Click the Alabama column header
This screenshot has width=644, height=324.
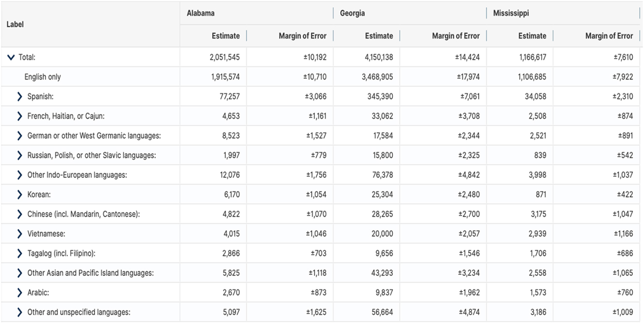coord(201,13)
